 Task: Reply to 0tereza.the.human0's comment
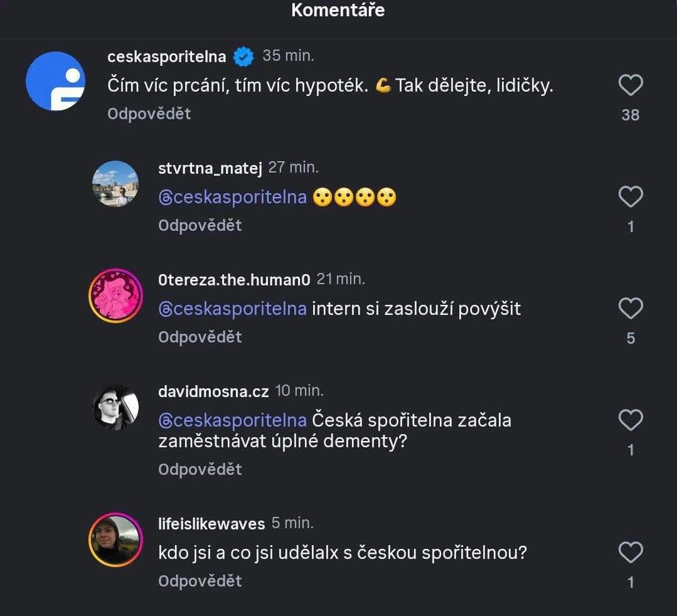tap(200, 337)
